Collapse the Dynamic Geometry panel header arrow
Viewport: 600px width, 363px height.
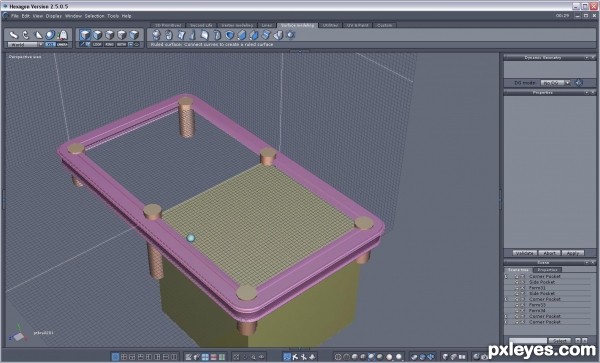pyautogui.click(x=587, y=58)
